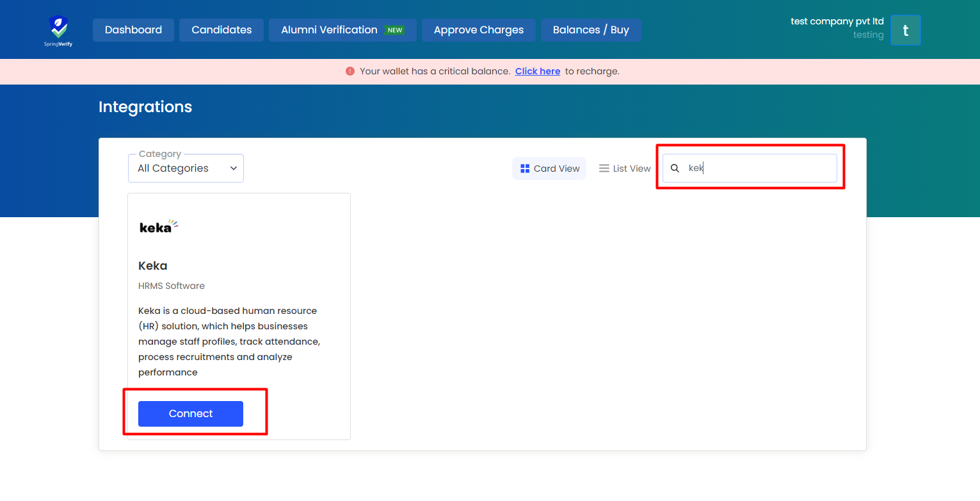Open the Candidates page
The height and width of the screenshot is (501, 980).
point(221,30)
